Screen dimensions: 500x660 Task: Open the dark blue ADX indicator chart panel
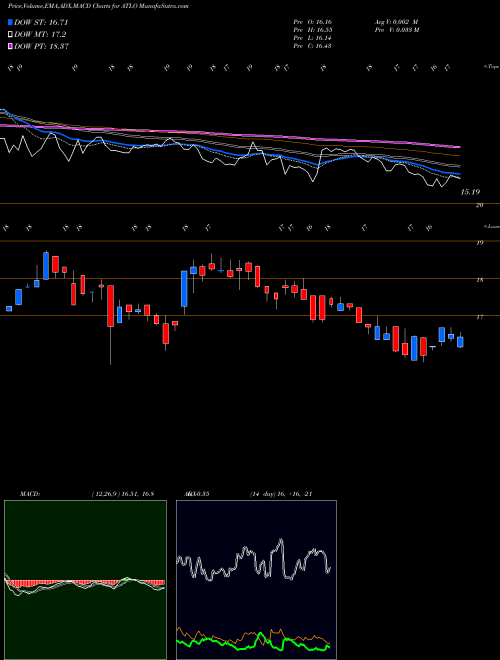click(x=256, y=580)
